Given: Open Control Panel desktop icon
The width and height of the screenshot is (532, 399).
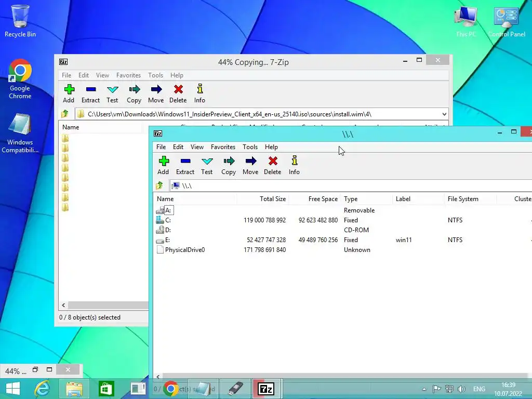Looking at the screenshot, I should click(x=507, y=21).
